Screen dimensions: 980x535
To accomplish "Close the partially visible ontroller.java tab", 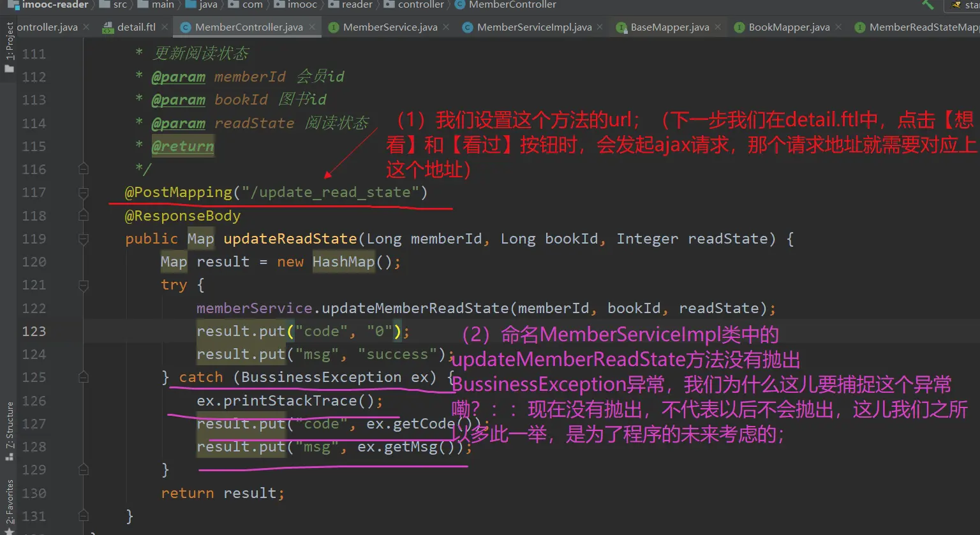I will pos(86,27).
